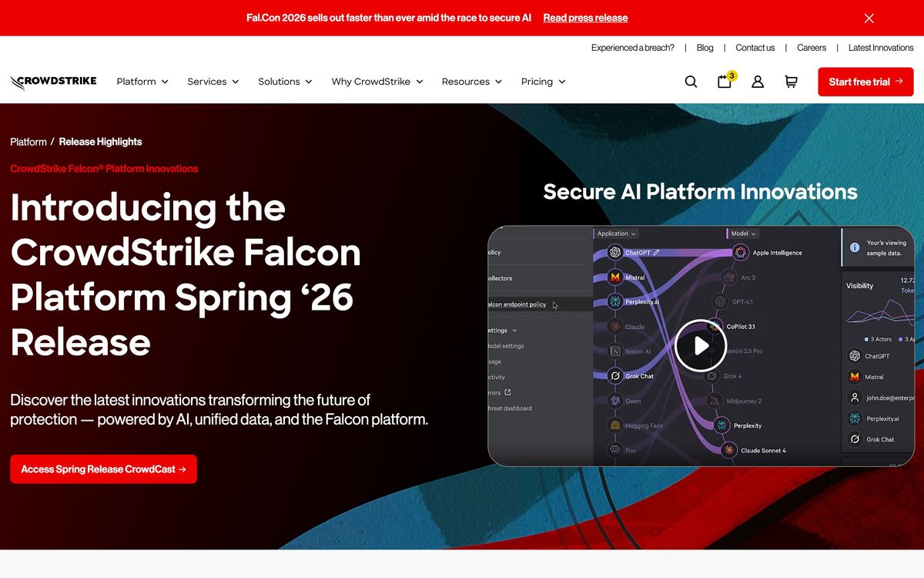Click the Qwen icon in Application column
The image size is (924, 578).
[x=615, y=401]
